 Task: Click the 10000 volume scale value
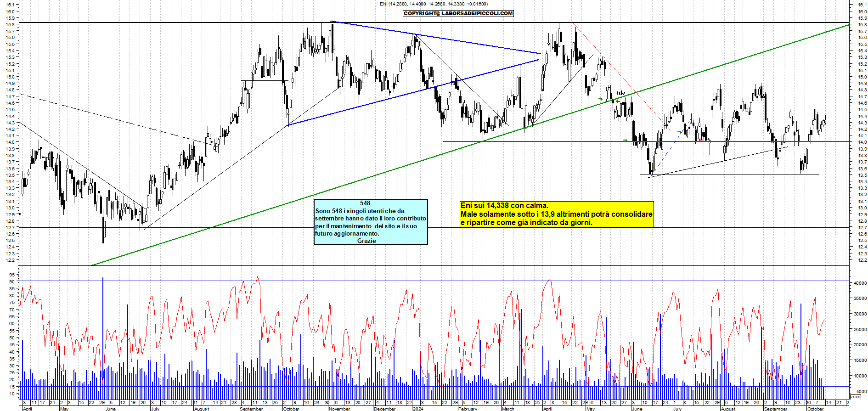860,376
